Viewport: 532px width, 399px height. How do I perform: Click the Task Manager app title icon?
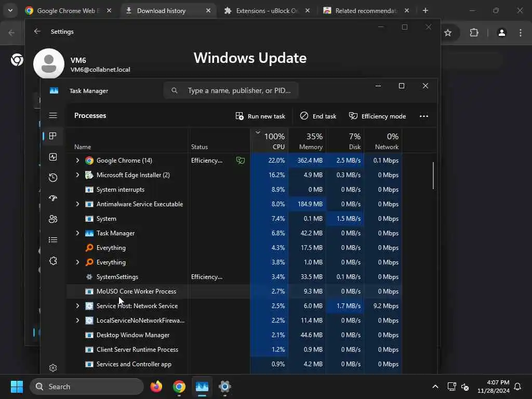[54, 90]
